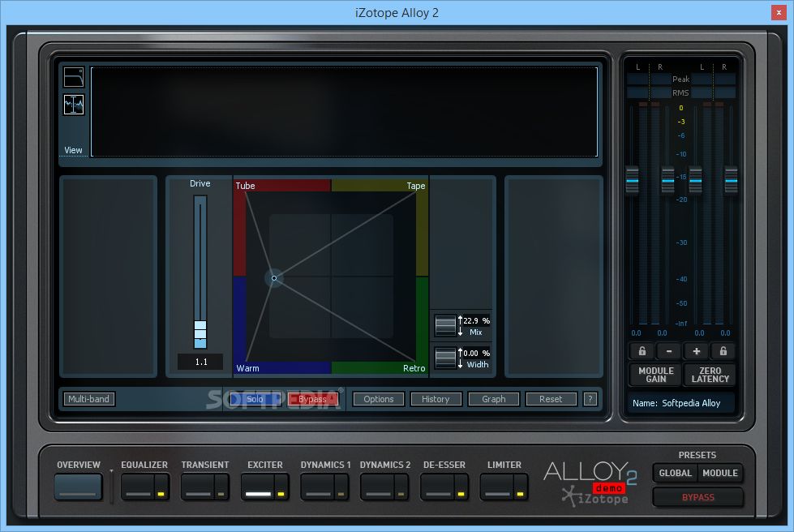The width and height of the screenshot is (794, 532).
Task: Click the Warm corner label
Action: pyautogui.click(x=247, y=368)
